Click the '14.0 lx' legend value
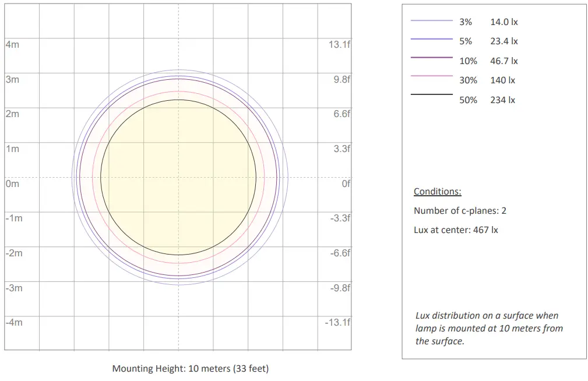The height and width of the screenshot is (381, 588). (504, 22)
